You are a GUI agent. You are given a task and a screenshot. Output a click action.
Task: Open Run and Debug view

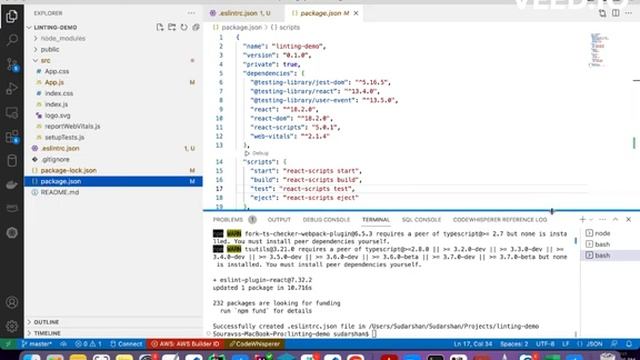(12, 88)
